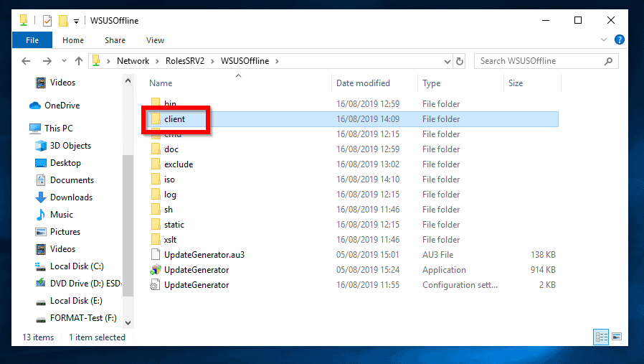Click the Properties quick access icon
The width and height of the screenshot is (644, 364).
[47, 21]
